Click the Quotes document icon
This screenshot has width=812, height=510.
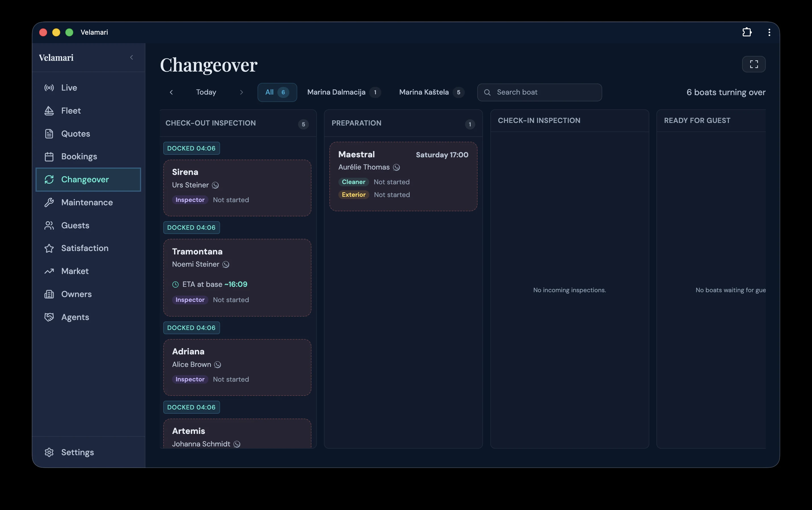pos(49,133)
